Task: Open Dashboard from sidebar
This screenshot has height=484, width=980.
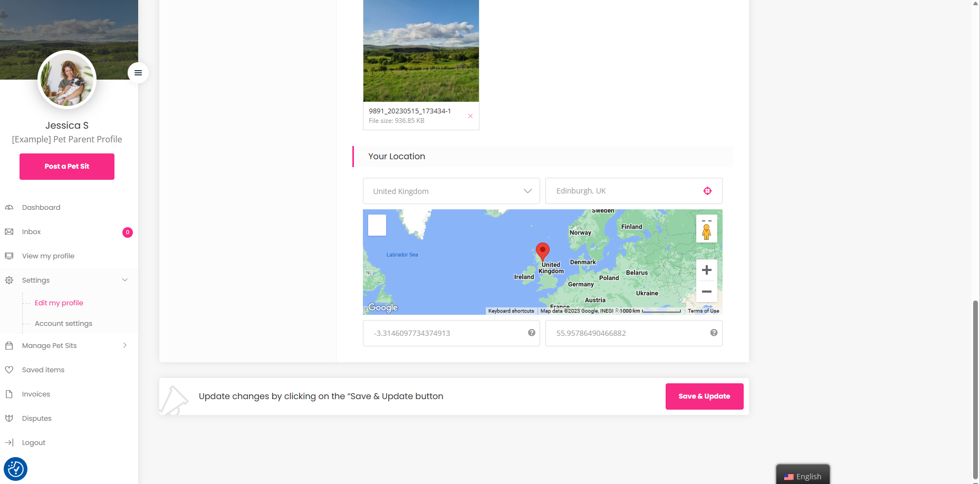Action: click(x=41, y=208)
